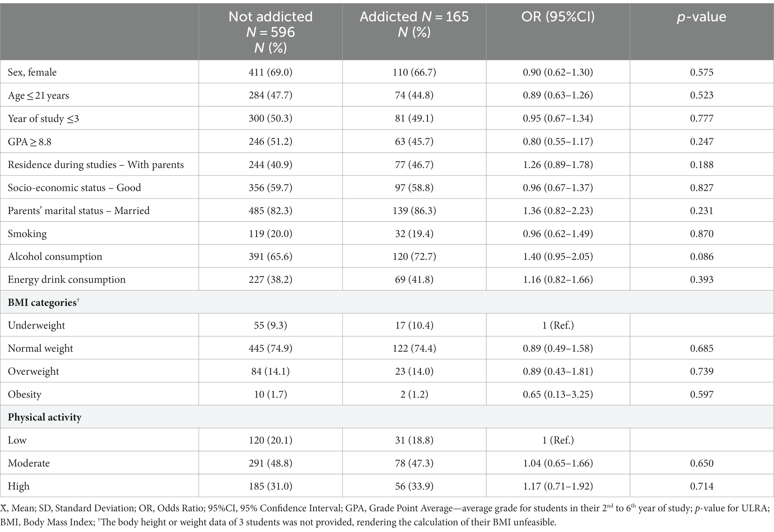This screenshot has height=532, width=774.
Task: Click the 'Sex, female' row label
Action: point(32,72)
